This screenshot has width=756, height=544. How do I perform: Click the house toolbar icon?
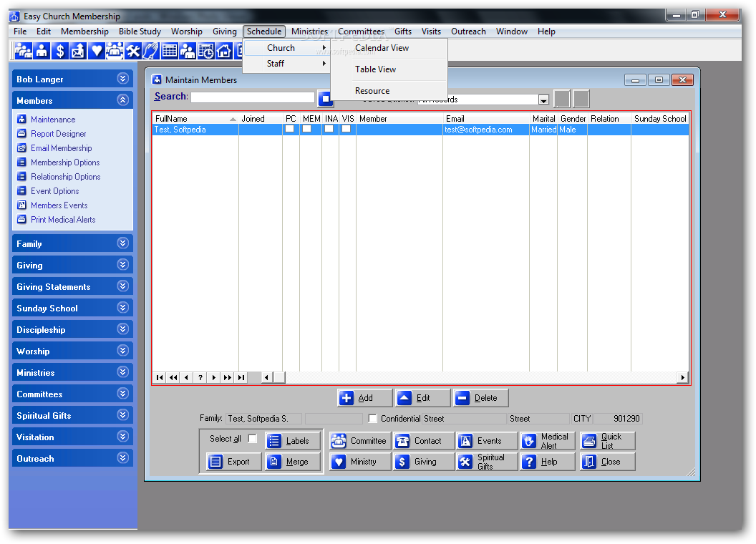(223, 51)
